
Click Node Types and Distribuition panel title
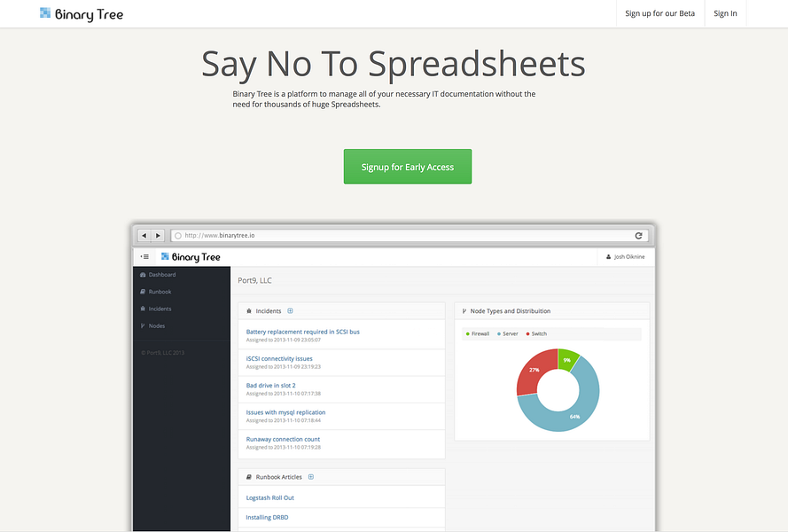[510, 311]
